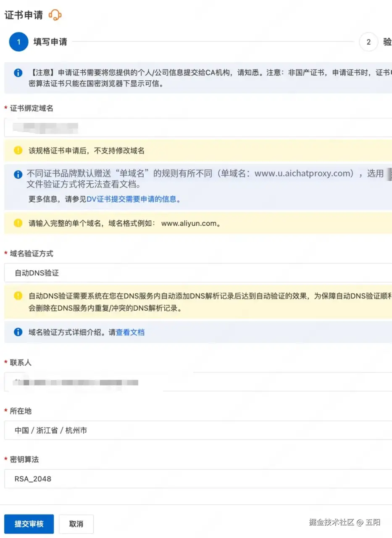Open the DV证书提交需要申请的信息 link
392x538 pixels.
tap(132, 199)
